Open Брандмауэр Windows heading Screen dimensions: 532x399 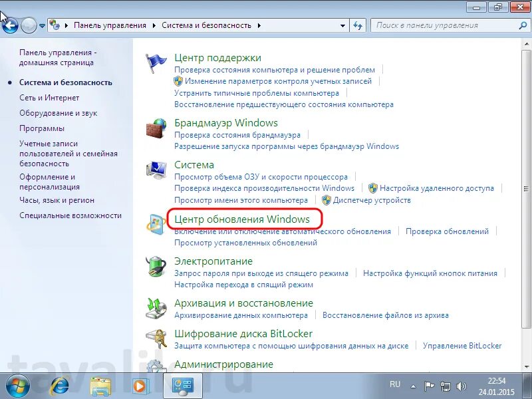pyautogui.click(x=226, y=123)
